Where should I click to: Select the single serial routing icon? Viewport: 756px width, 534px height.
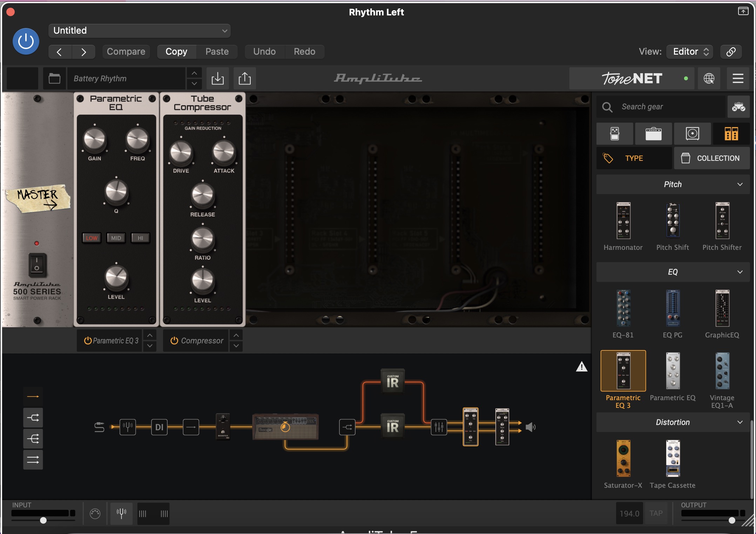pos(33,397)
